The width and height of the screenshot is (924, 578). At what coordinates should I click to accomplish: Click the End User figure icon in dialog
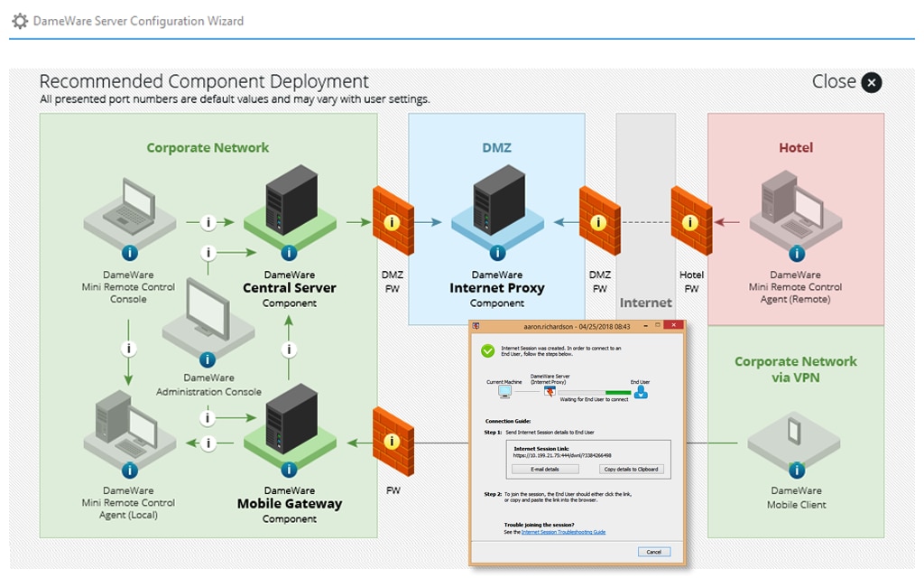[x=641, y=392]
